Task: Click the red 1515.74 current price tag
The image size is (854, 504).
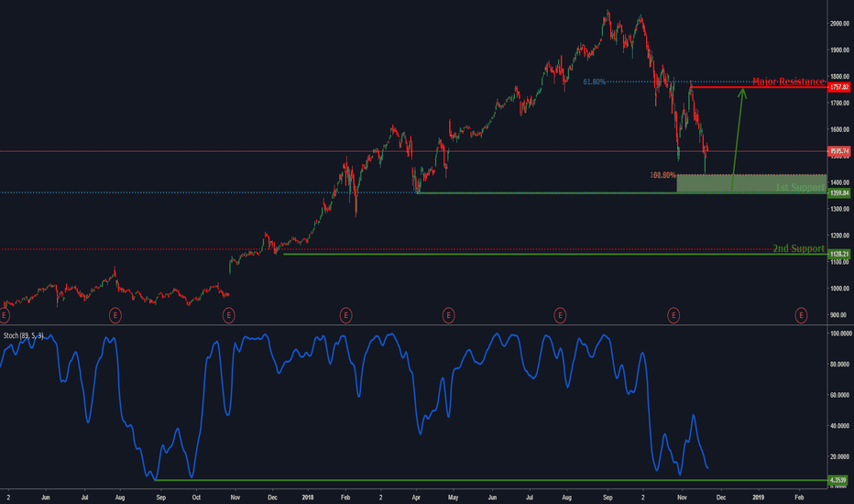Action: point(839,151)
